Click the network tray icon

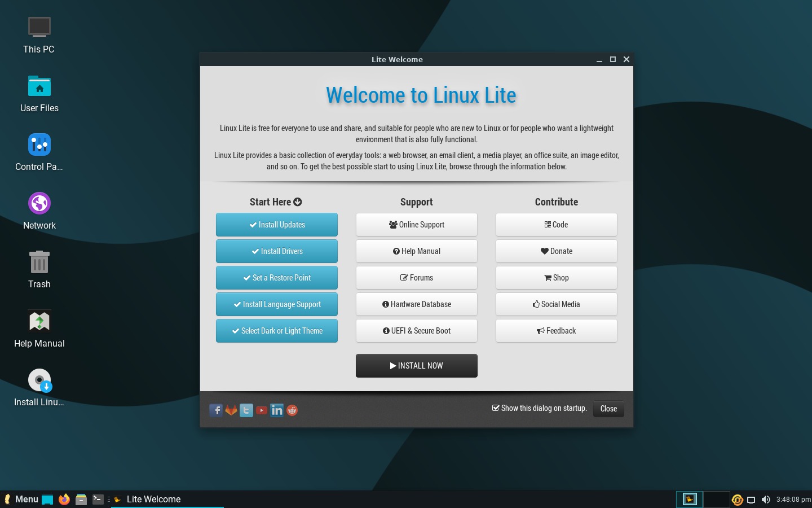point(751,500)
